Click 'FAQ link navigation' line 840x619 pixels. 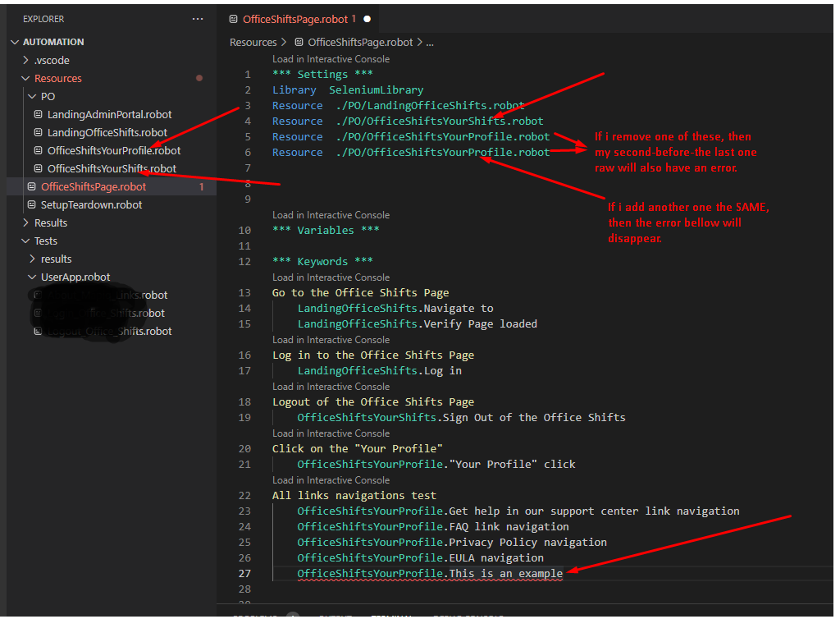coord(433,527)
